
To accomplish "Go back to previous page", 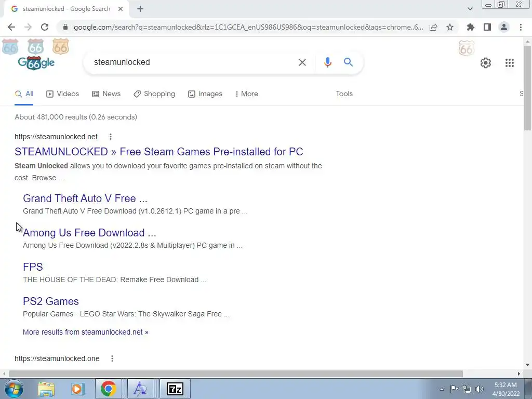I will point(11,27).
